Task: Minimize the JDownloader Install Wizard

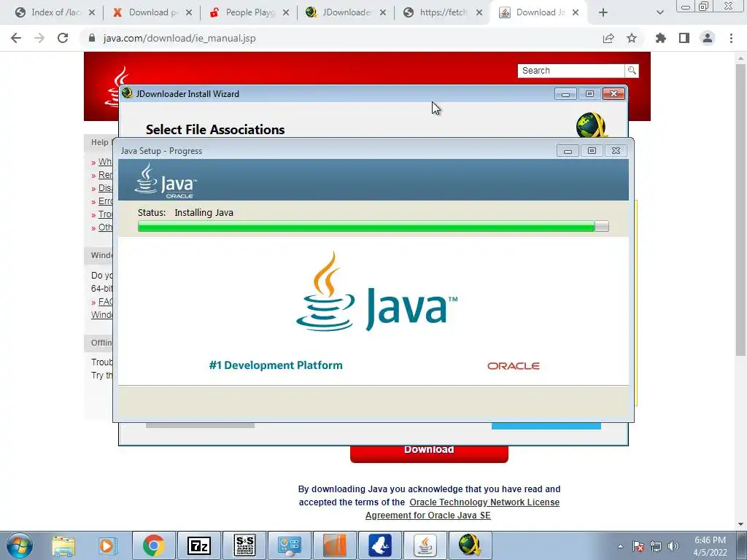Action: pyautogui.click(x=565, y=94)
